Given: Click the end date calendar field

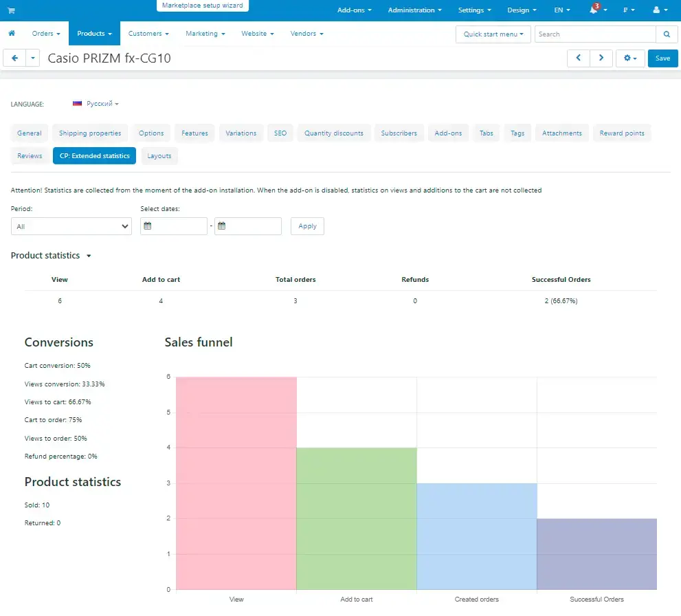Looking at the screenshot, I should tap(248, 226).
